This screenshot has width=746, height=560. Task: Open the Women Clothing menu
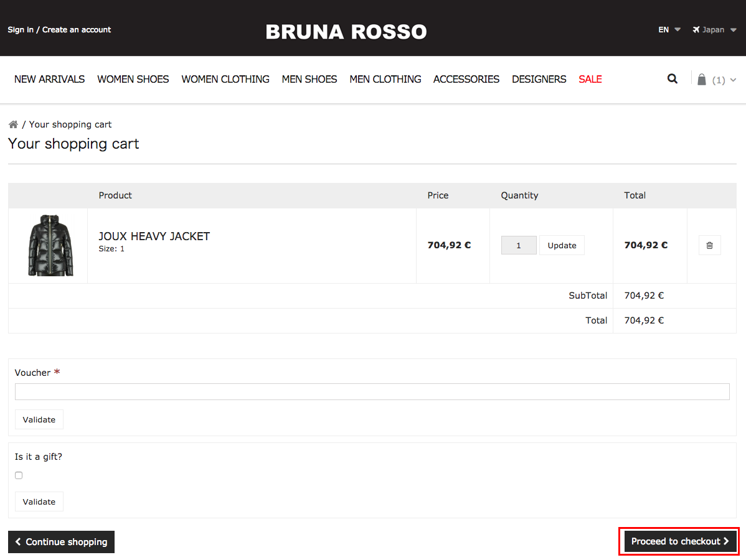[x=225, y=80]
